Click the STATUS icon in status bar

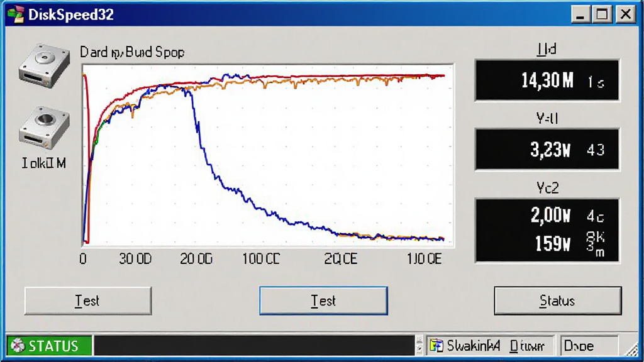(x=18, y=346)
